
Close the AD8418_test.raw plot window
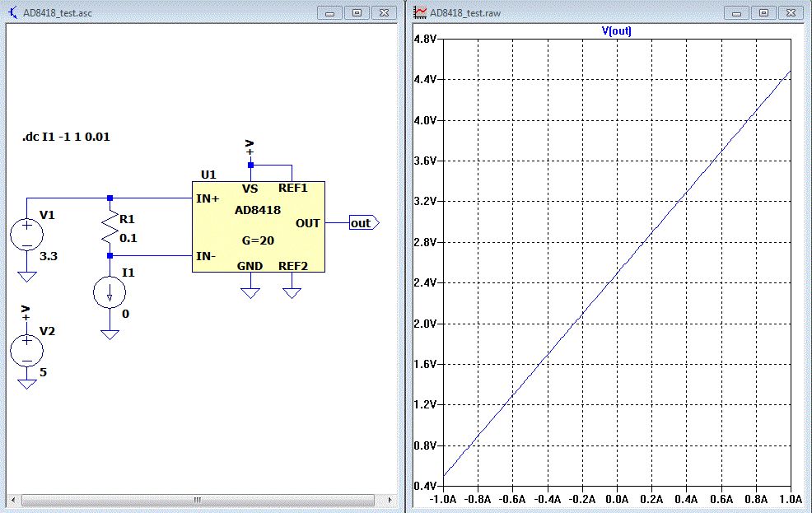791,13
